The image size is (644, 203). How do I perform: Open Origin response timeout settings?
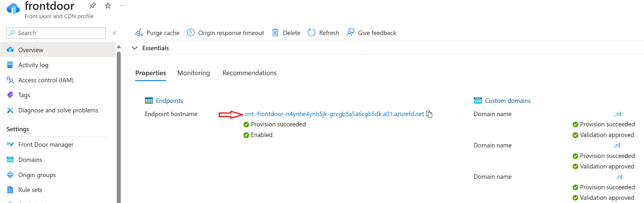[x=226, y=33]
